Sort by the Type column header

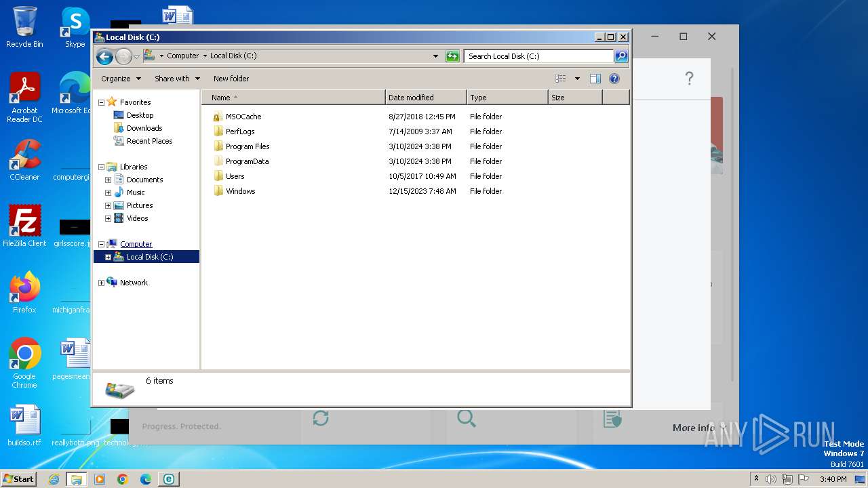click(x=507, y=98)
